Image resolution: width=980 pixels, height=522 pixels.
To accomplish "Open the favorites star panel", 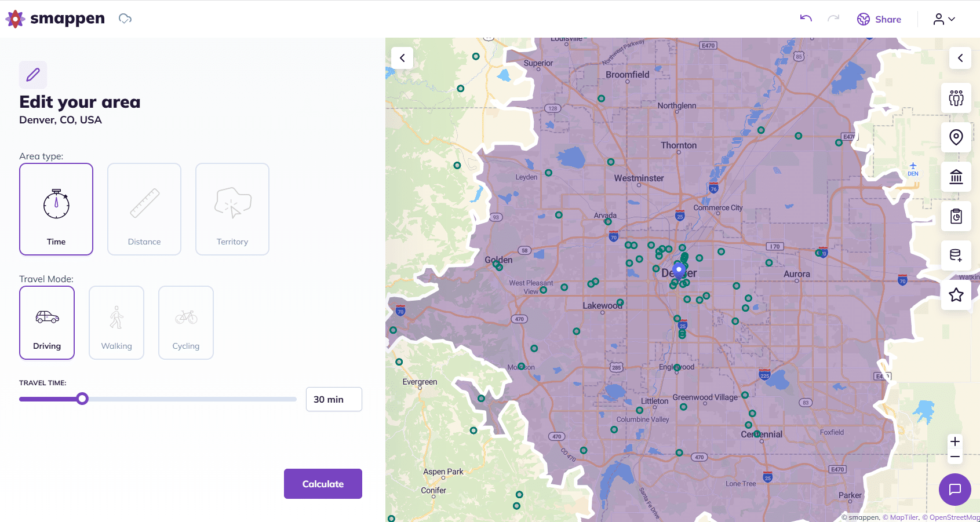I will click(956, 295).
